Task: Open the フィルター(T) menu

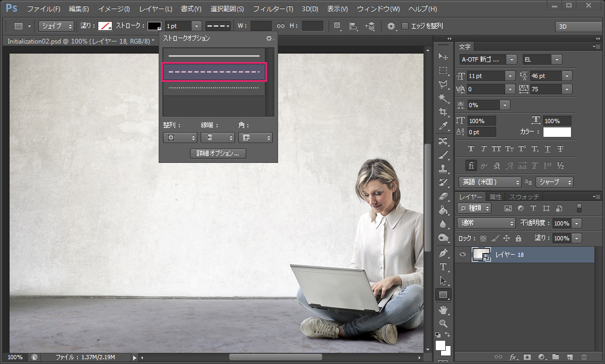Action: tap(273, 9)
